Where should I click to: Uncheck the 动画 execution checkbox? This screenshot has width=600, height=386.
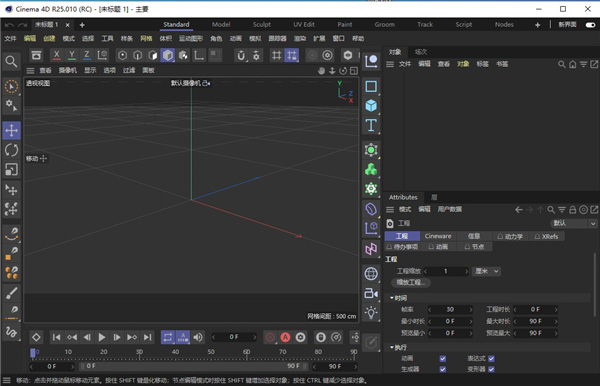coord(443,358)
